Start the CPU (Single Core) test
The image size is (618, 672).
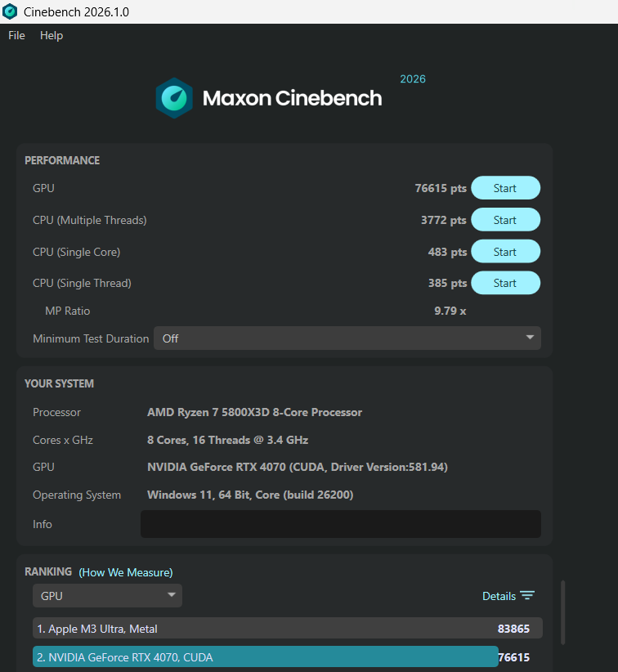pyautogui.click(x=505, y=252)
